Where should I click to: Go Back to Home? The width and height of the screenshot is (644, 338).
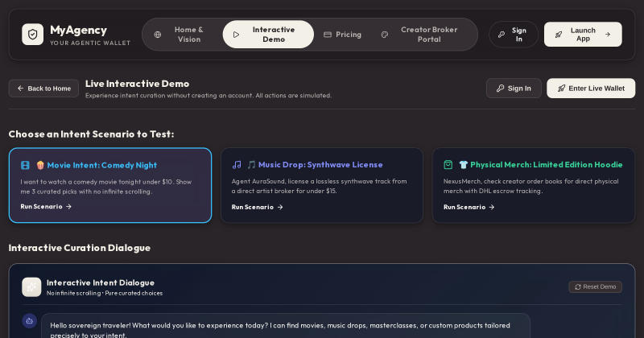pyautogui.click(x=43, y=89)
